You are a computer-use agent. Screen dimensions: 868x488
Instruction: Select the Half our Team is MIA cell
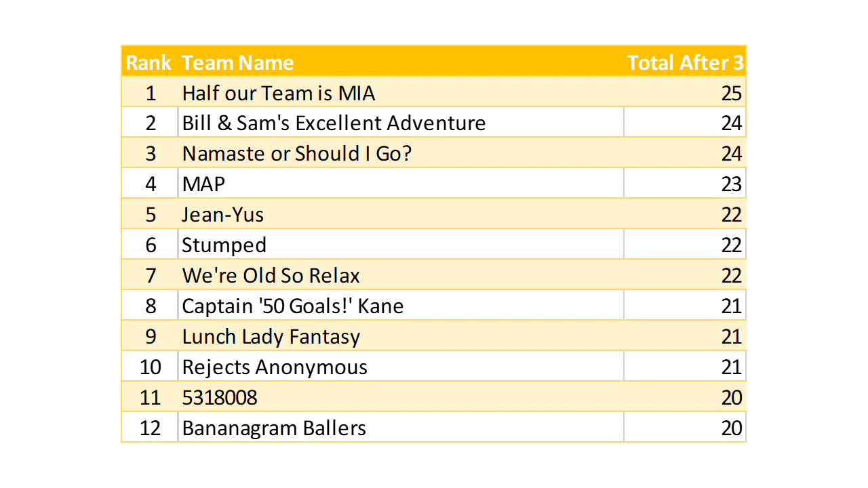point(279,93)
